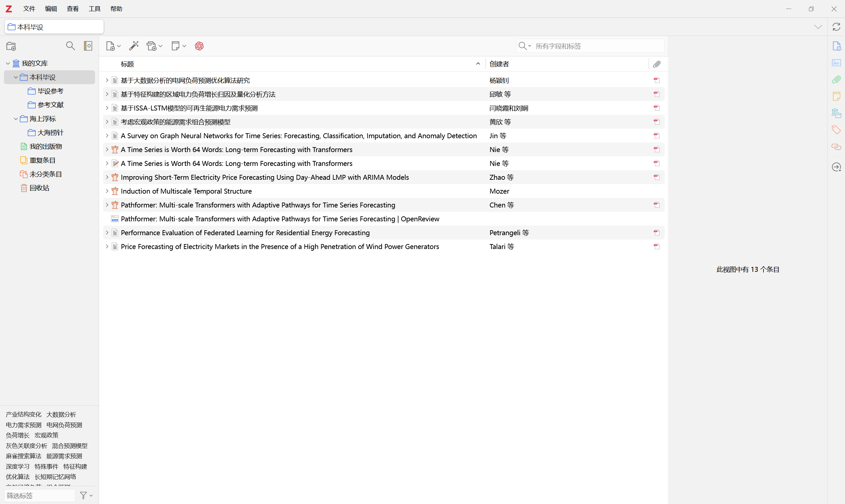This screenshot has height=504, width=845.
Task: Click the new collection icon
Action: pyautogui.click(x=11, y=46)
